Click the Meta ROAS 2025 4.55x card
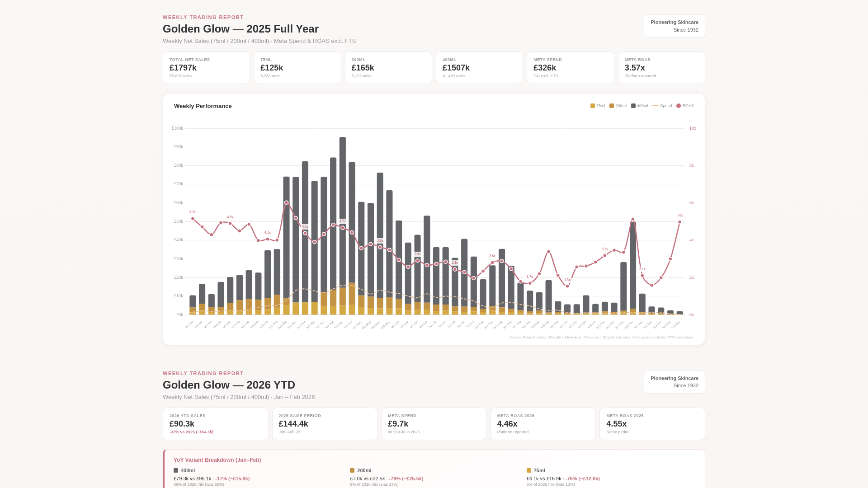Screen dimensions: 868x488 pyautogui.click(x=652, y=424)
